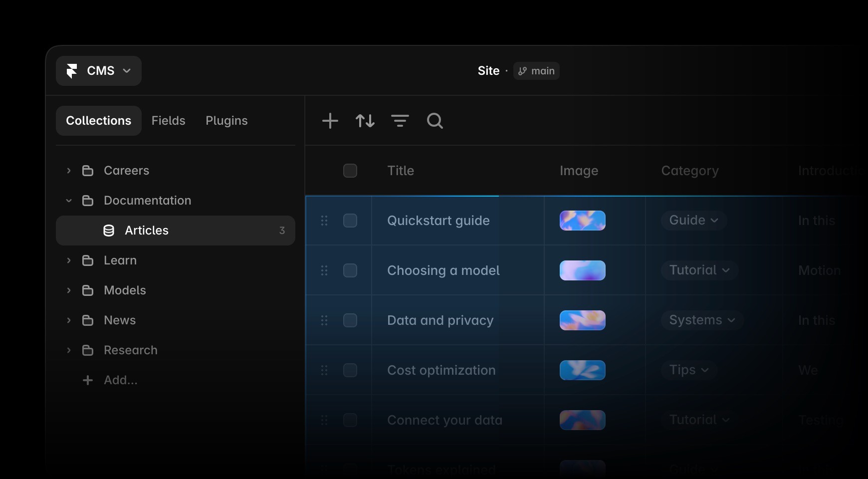Click drag handle of Cost optimization row
Viewport: 868px width, 479px height.
(324, 370)
